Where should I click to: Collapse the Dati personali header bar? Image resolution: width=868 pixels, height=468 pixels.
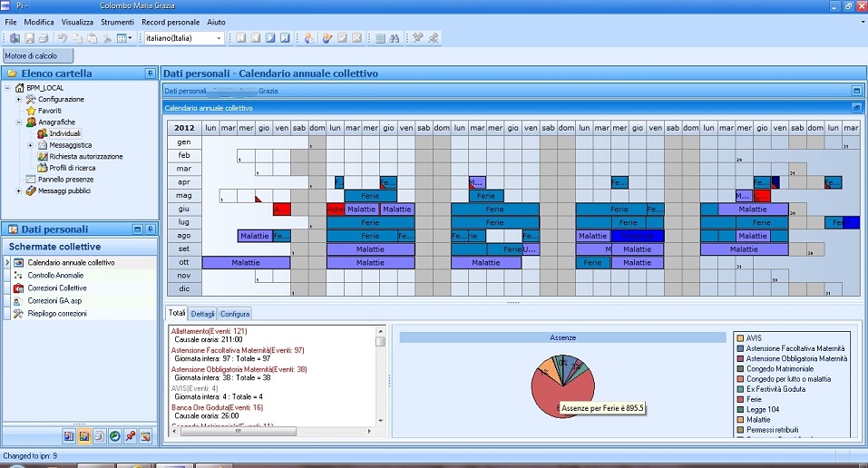point(856,91)
